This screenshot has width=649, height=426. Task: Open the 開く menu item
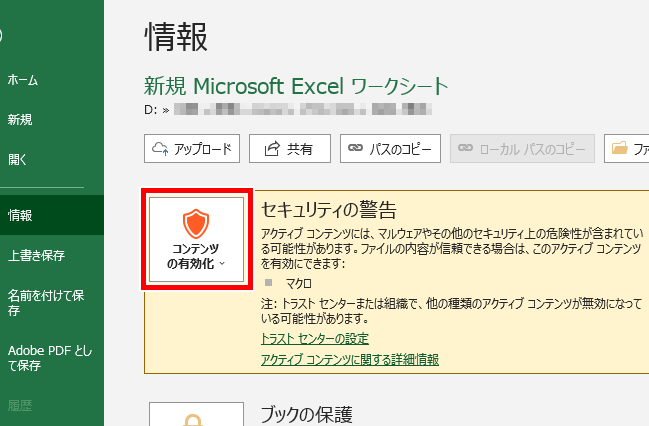[17, 159]
